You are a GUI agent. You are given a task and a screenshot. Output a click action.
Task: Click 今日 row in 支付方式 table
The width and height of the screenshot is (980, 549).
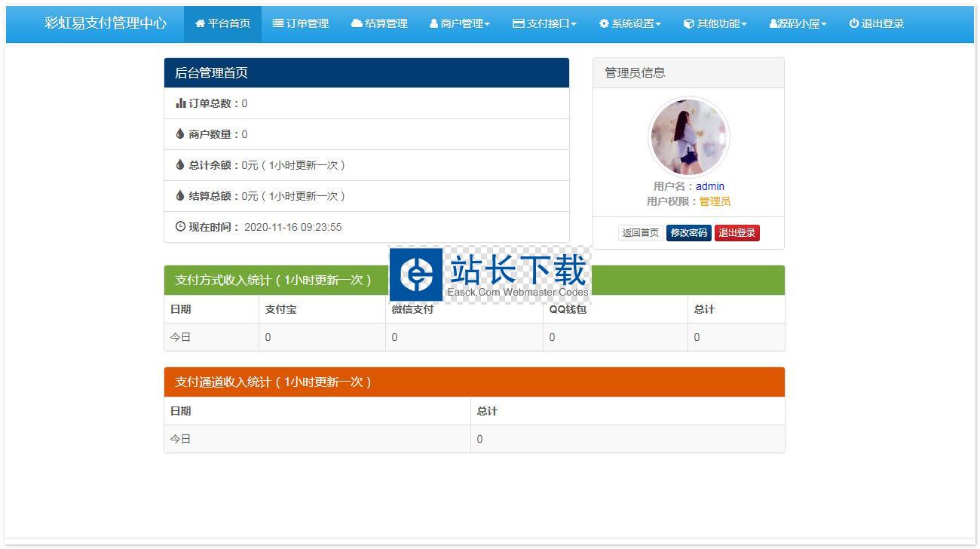point(474,337)
